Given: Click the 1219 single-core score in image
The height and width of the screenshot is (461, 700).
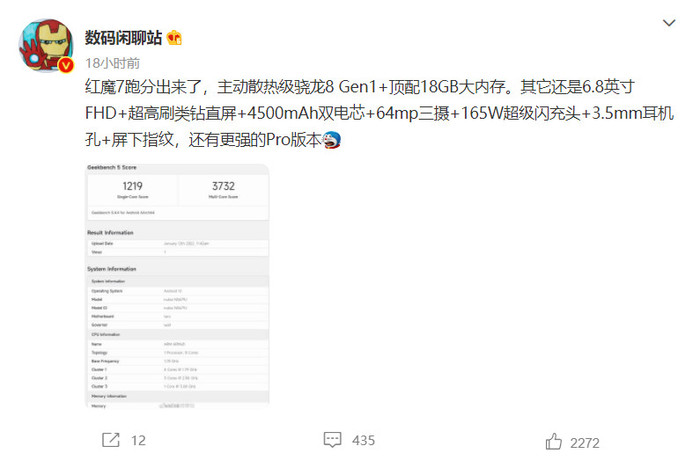Looking at the screenshot, I should pos(133,186).
